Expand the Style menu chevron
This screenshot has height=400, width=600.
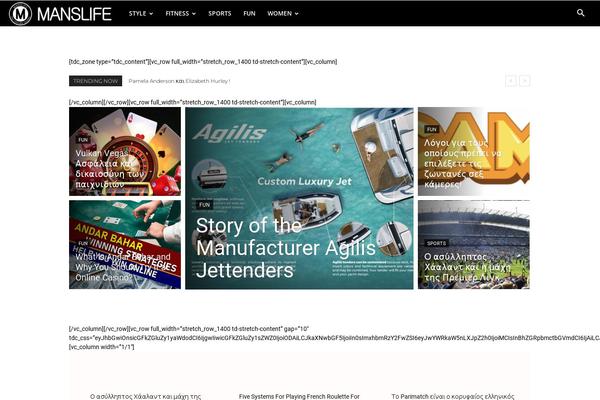[x=151, y=14]
